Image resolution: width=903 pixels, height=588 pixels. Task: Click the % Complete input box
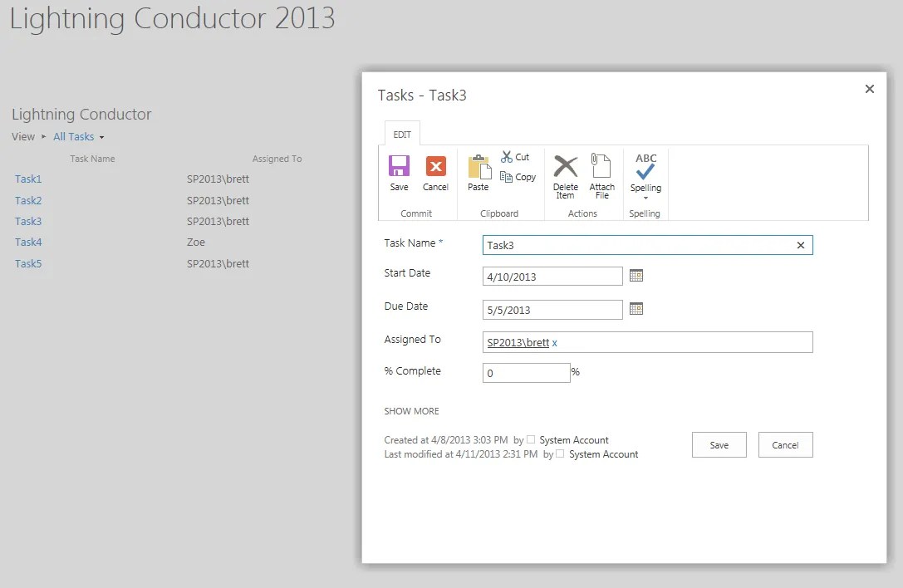pos(527,373)
